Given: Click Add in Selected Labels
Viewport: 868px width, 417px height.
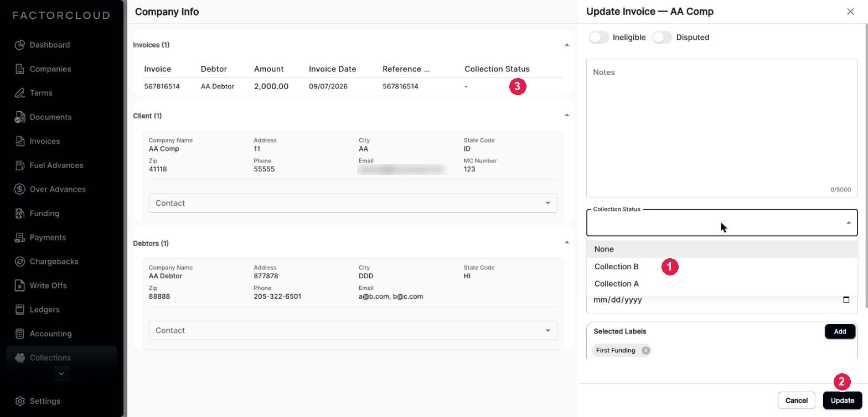Looking at the screenshot, I should [840, 331].
